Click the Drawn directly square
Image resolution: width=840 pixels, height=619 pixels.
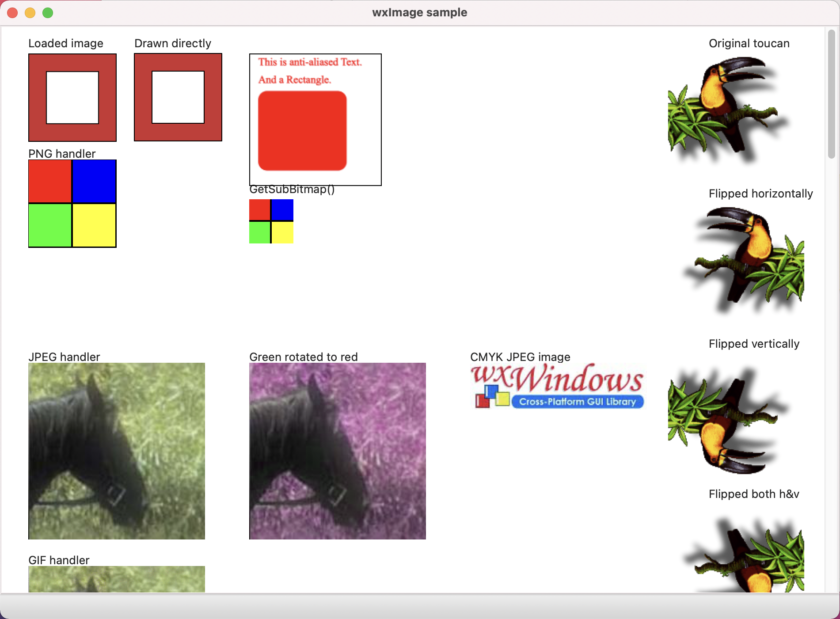point(178,97)
